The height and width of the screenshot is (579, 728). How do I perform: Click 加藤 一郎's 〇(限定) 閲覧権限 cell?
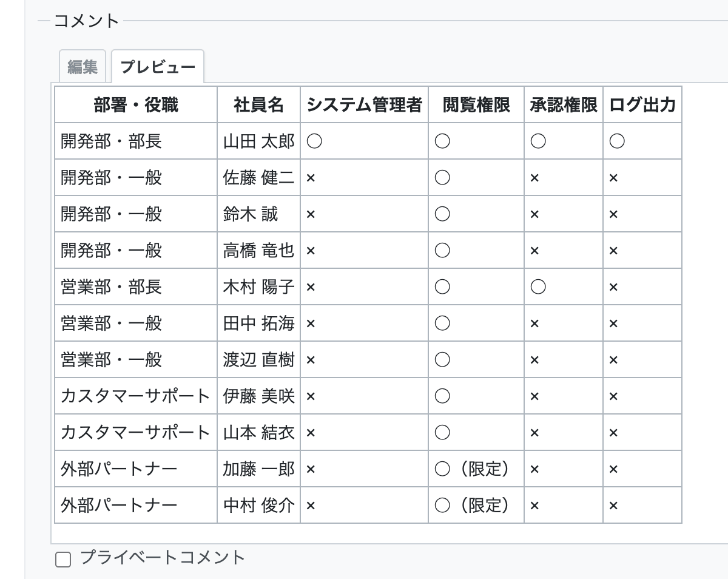pos(476,469)
